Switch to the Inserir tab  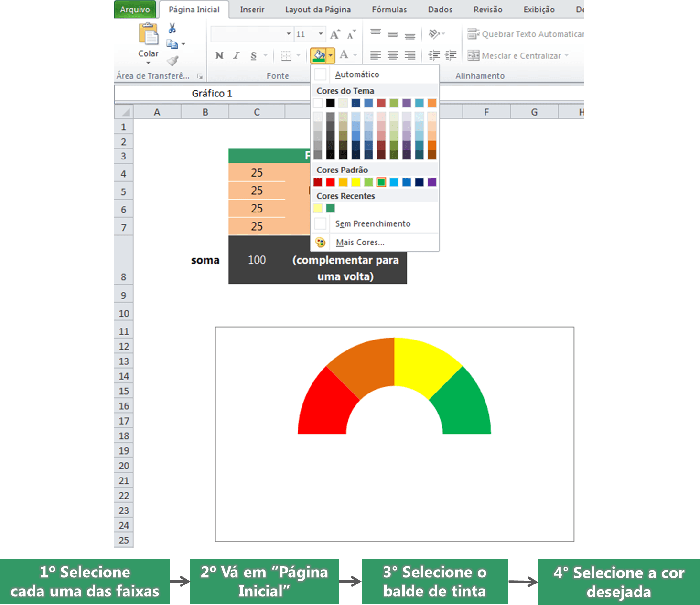(x=252, y=10)
